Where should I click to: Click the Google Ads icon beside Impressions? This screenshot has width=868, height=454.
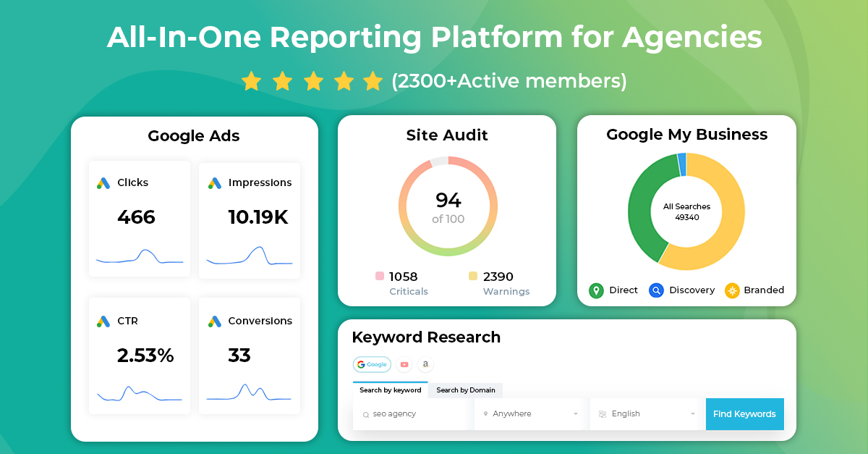(214, 182)
